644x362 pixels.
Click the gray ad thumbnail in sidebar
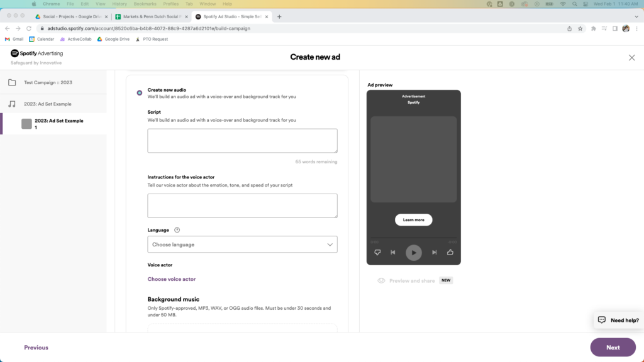[x=26, y=124]
